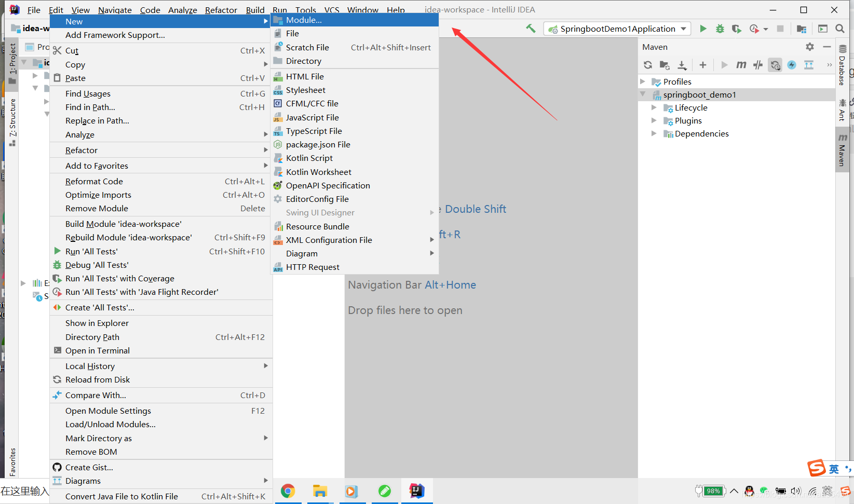The width and height of the screenshot is (854, 504).
Task: Toggle the Maven side tool tab
Action: (x=842, y=151)
